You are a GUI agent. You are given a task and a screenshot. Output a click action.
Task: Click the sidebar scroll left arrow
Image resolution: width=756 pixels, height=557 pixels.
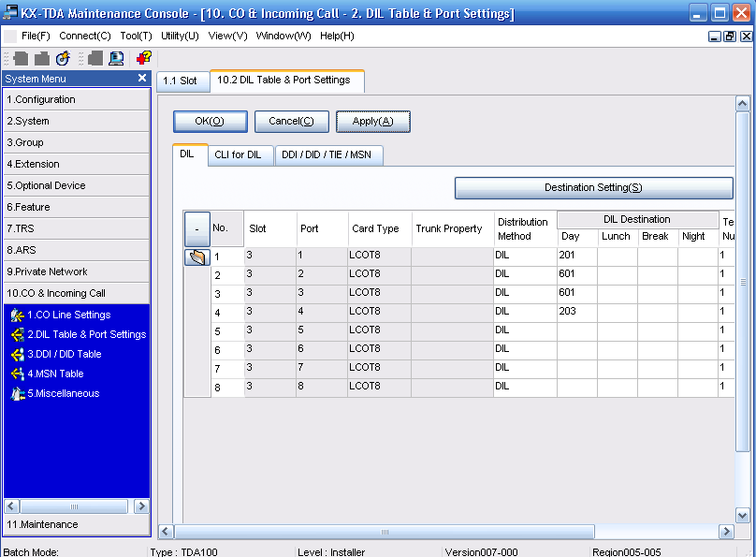tap(11, 506)
